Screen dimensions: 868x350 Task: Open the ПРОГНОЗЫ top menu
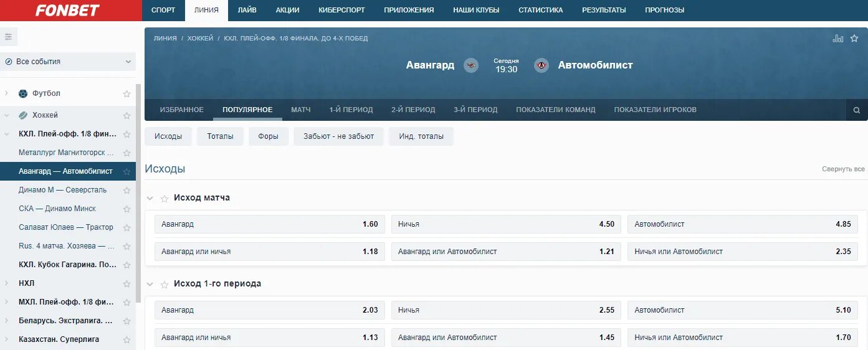pos(664,10)
